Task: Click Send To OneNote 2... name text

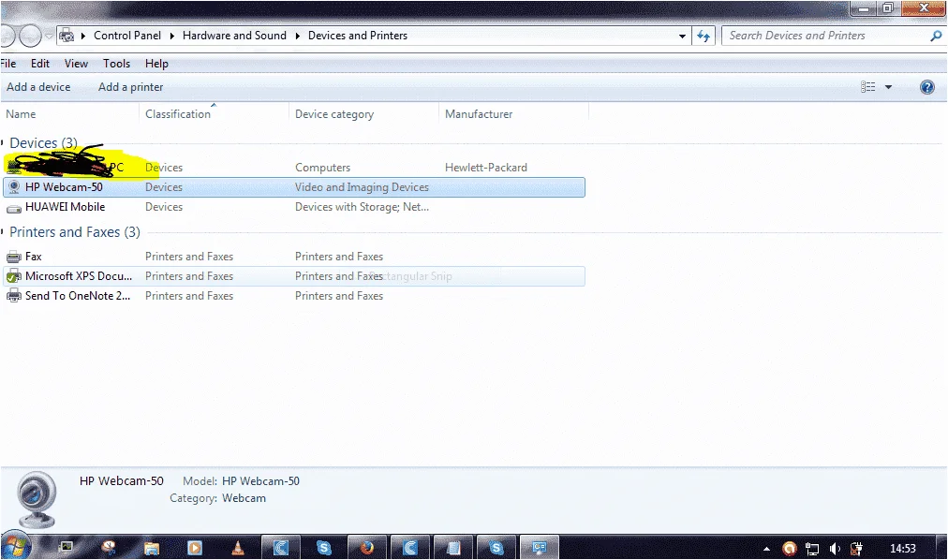Action: click(x=78, y=296)
